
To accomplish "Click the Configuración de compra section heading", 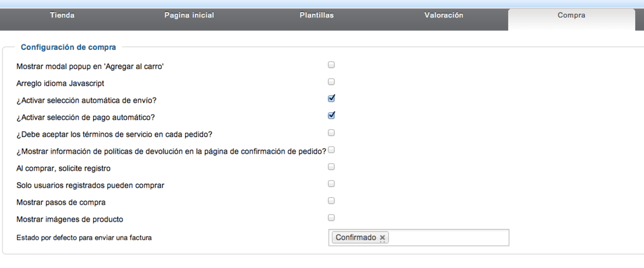I will coord(68,48).
